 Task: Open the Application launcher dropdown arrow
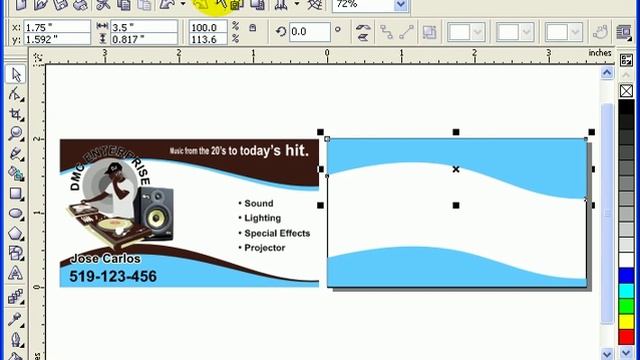click(297, 5)
